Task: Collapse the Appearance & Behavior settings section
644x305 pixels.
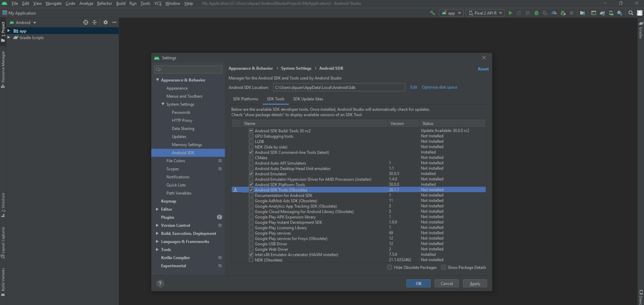Action: (157, 80)
